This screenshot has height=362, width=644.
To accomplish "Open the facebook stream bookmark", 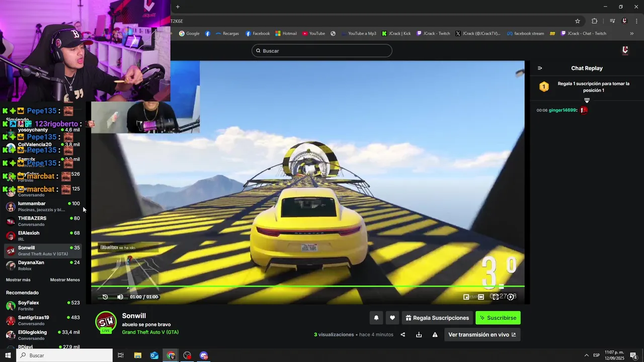I will pyautogui.click(x=526, y=34).
